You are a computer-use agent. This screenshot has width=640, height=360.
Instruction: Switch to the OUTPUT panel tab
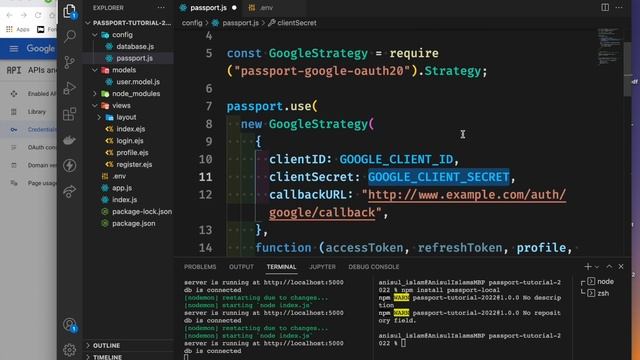tap(241, 267)
